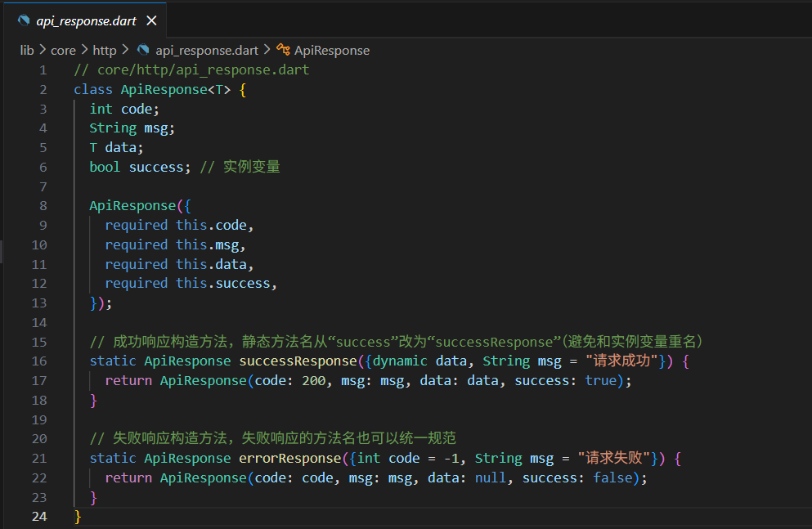Click the "请求失败" string literal
Screen dimensions: 812x529
613,458
